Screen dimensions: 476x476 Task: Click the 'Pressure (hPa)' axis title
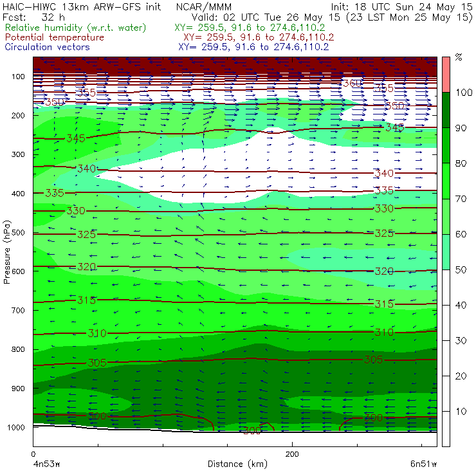pos(7,252)
